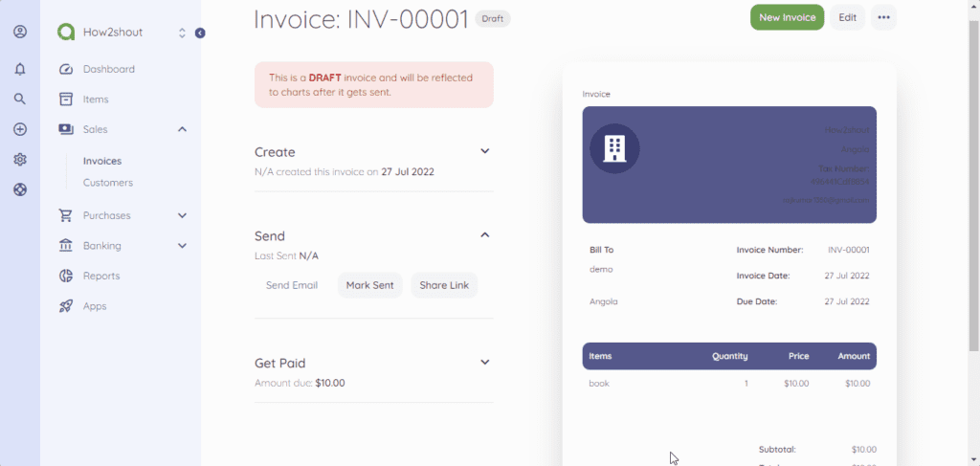Go to Reports in the sidebar
The image size is (980, 466).
tap(101, 276)
